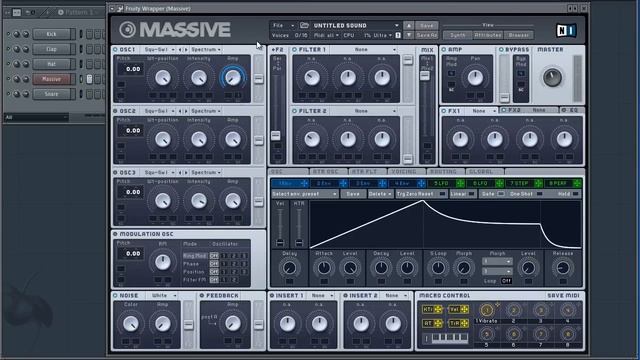This screenshot has height=360, width=640.
Task: Toggle the Filter 1 power button
Action: (x=294, y=49)
